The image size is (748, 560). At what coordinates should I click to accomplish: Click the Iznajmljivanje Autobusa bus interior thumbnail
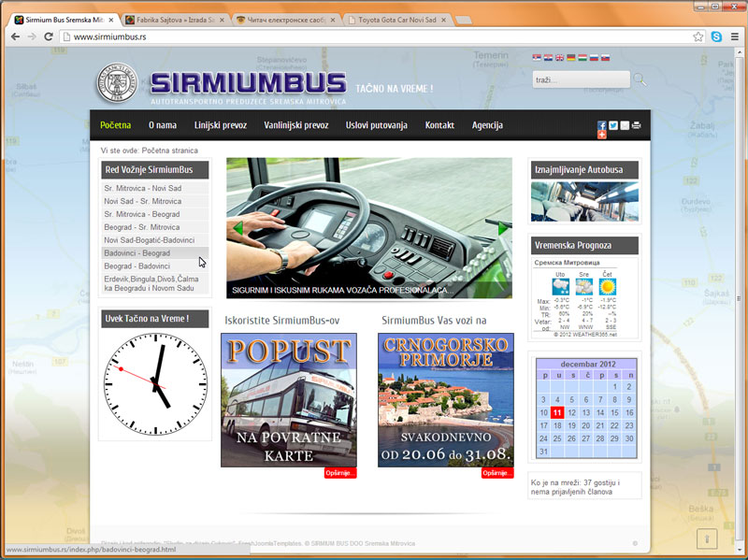pos(584,201)
